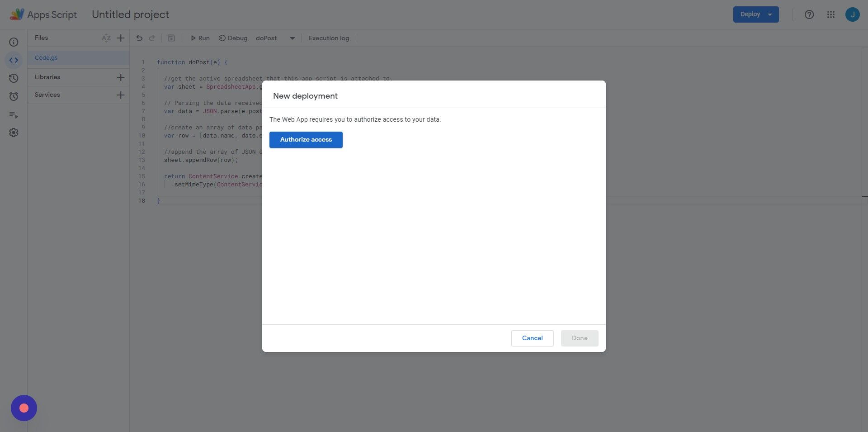Open the Execution log tab
Image resolution: width=868 pixels, height=432 pixels.
(x=329, y=38)
